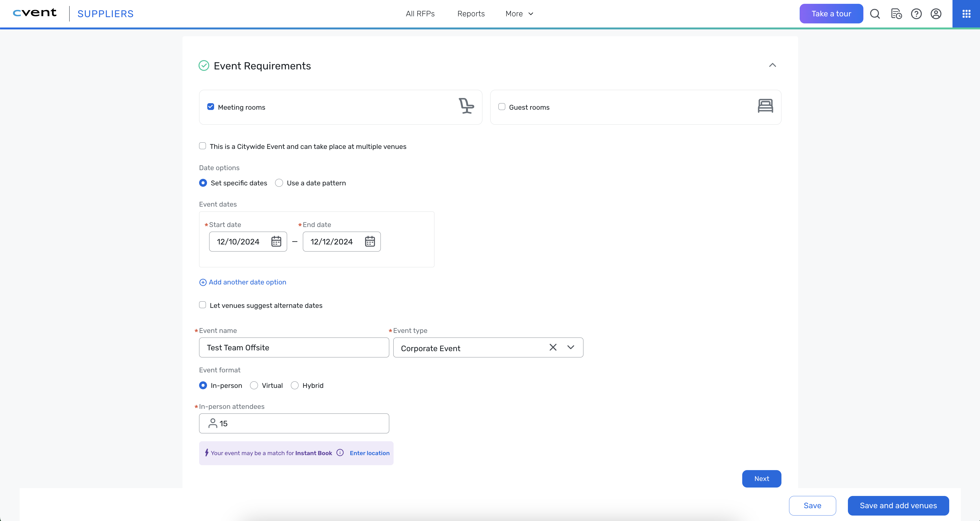Click the 'Instant Book' bold text
This screenshot has height=521, width=980.
314,453
